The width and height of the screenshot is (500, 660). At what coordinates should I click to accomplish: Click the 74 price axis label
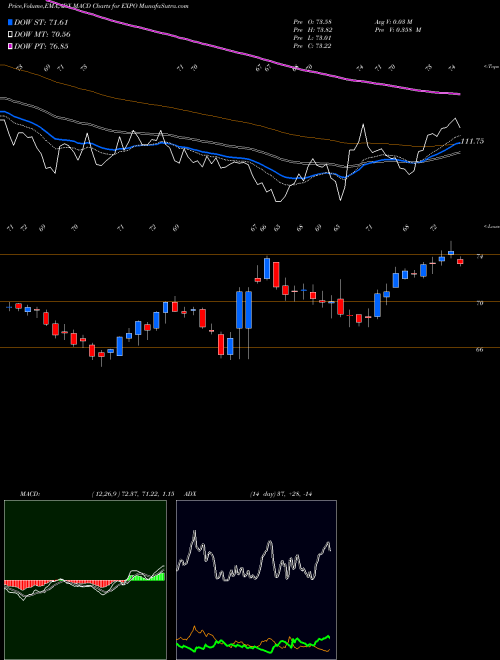coord(479,256)
